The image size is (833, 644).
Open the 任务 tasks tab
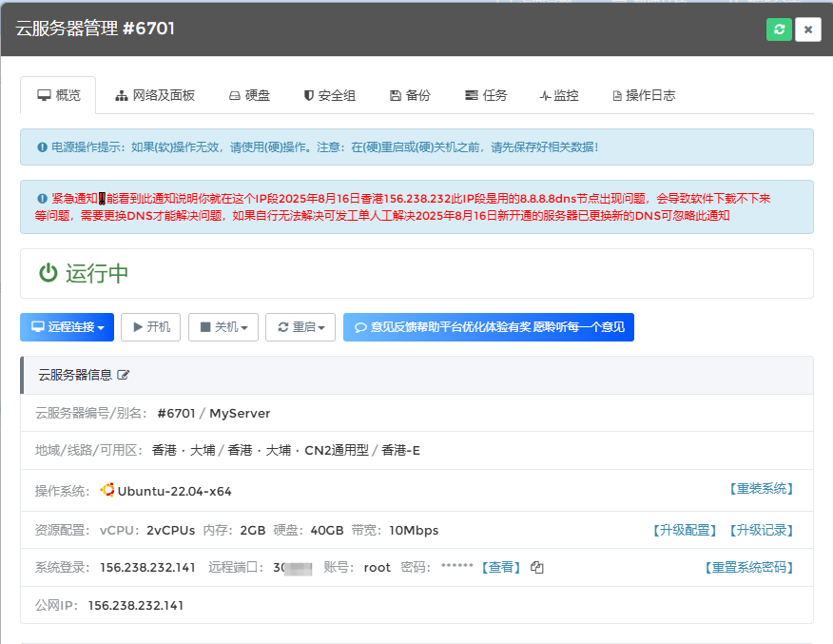pos(486,95)
